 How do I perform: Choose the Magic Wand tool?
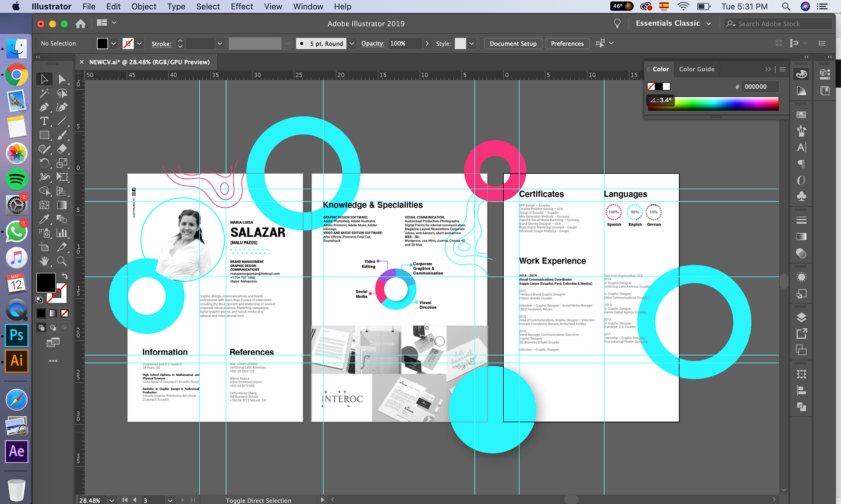tap(44, 93)
